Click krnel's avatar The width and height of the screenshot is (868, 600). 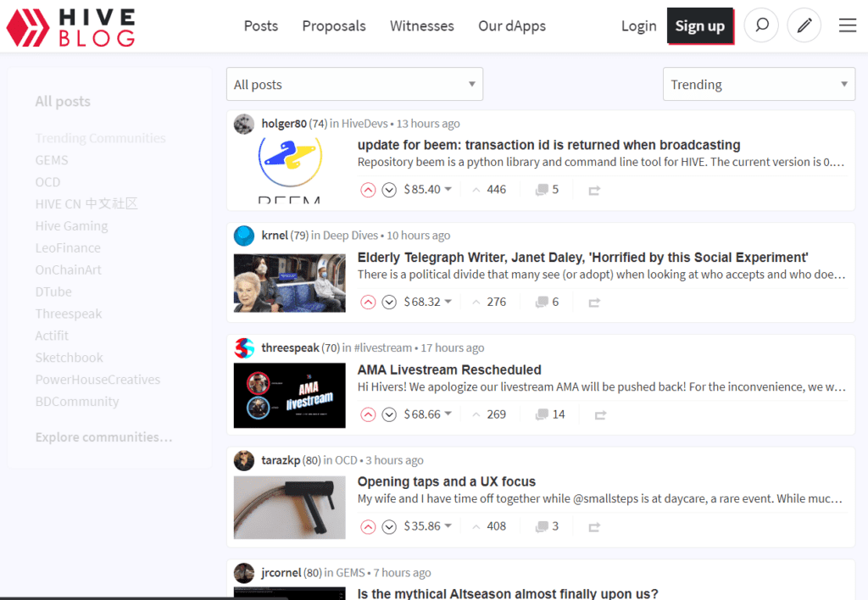(x=243, y=236)
